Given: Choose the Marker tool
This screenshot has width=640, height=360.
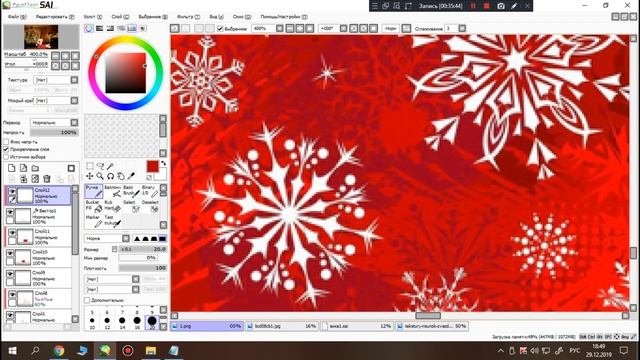Looking at the screenshot, I should tap(94, 221).
